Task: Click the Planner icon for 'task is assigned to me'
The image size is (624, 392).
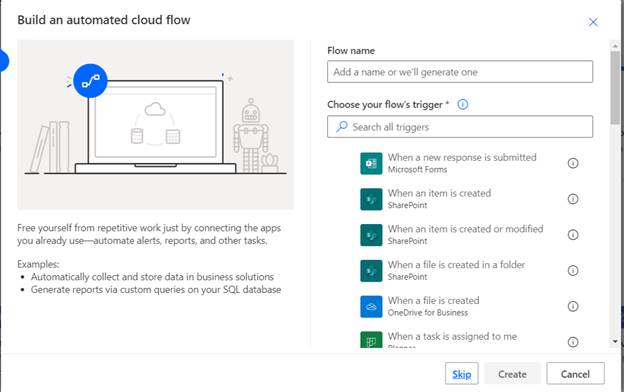Action: click(x=371, y=340)
